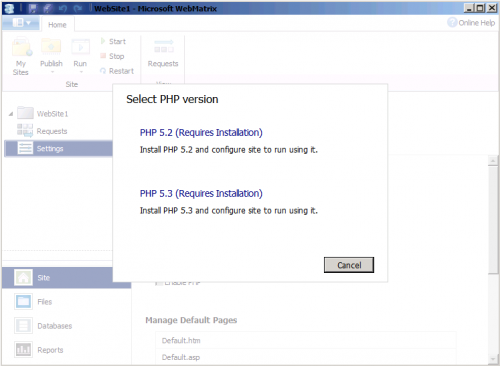Viewport: 500px width, 366px height.
Task: Click the Site home icon
Action: coord(23,277)
